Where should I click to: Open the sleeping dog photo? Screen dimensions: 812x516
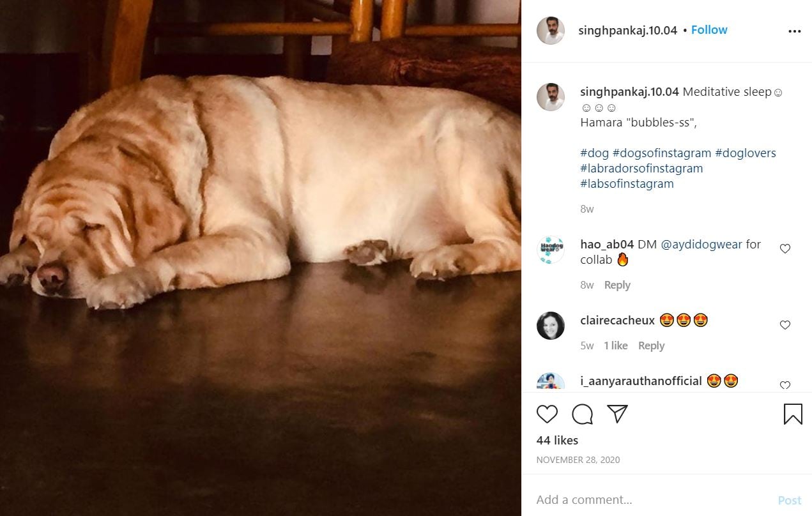coord(261,258)
